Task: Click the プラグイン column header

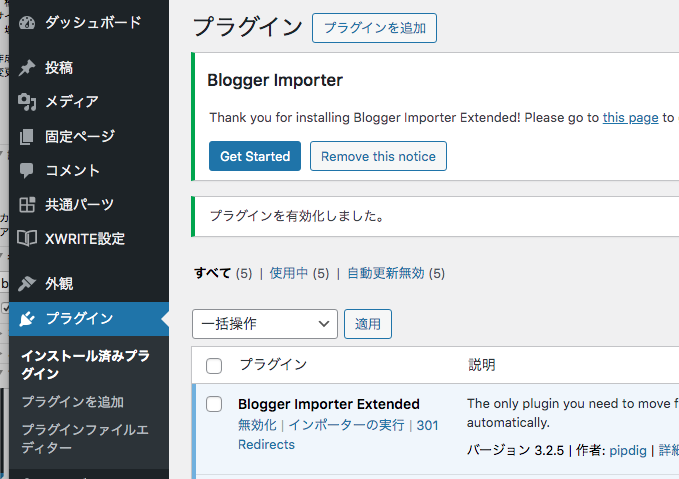Action: (x=273, y=365)
